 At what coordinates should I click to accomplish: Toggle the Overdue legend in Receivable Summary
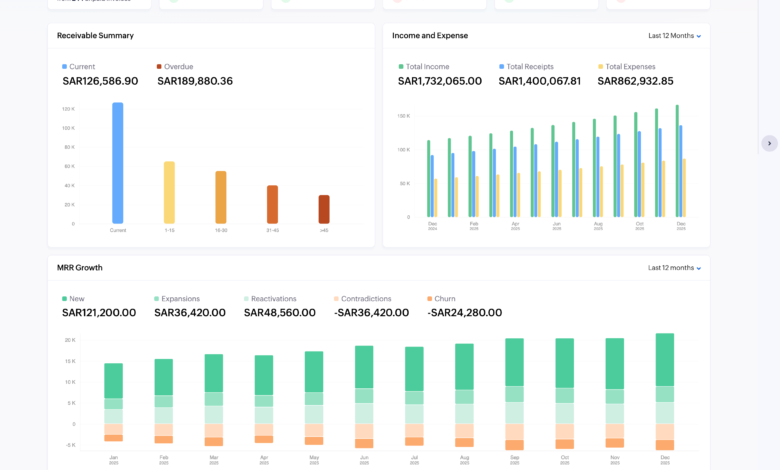(x=178, y=67)
